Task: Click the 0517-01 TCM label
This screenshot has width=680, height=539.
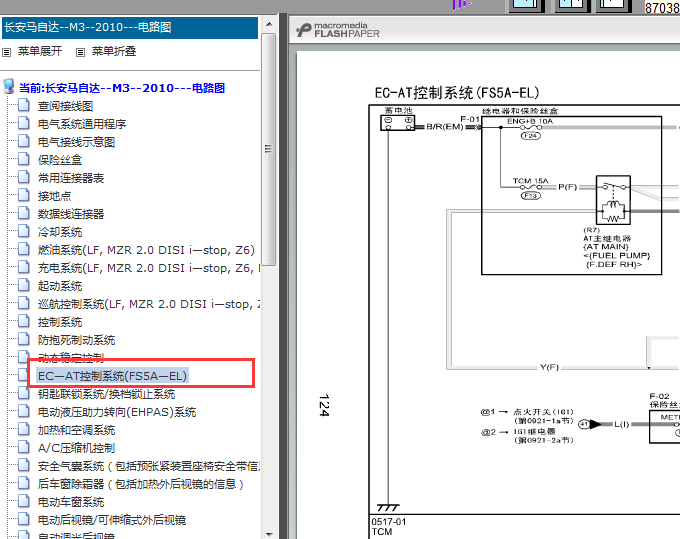Action: pyautogui.click(x=389, y=526)
